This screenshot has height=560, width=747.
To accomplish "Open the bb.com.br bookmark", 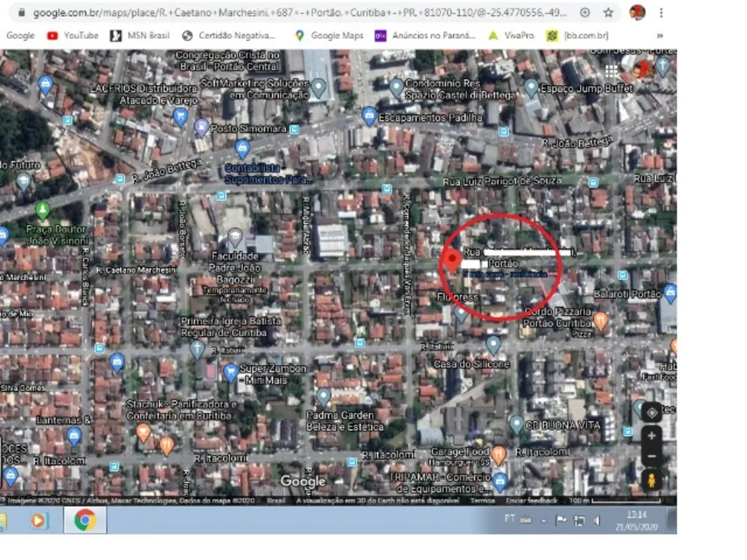I will click(x=577, y=36).
